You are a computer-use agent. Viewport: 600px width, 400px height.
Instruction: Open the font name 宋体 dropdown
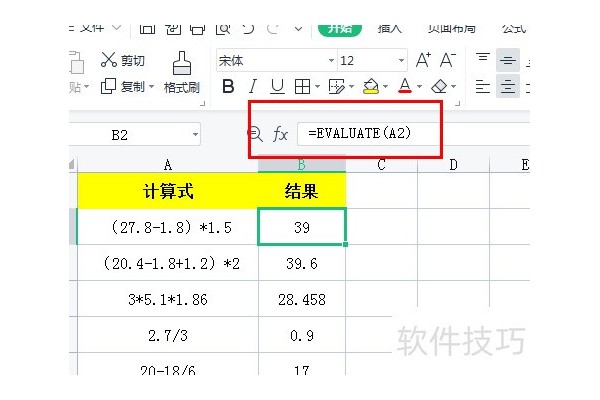[x=331, y=60]
